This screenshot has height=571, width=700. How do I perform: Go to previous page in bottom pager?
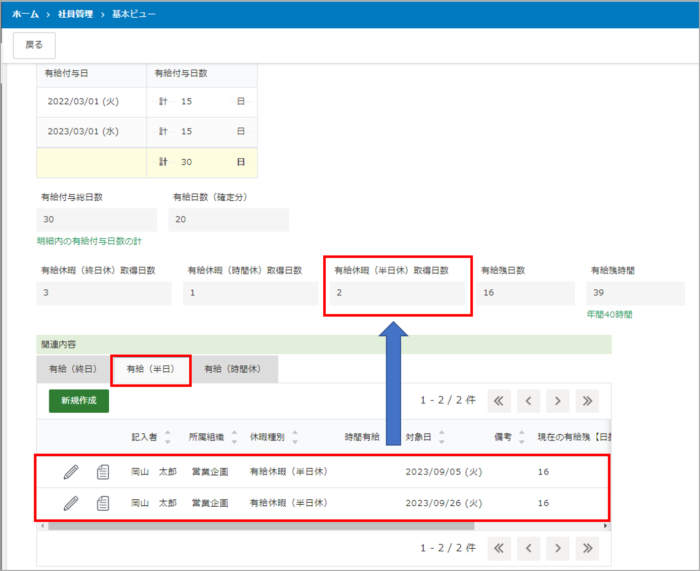point(529,548)
